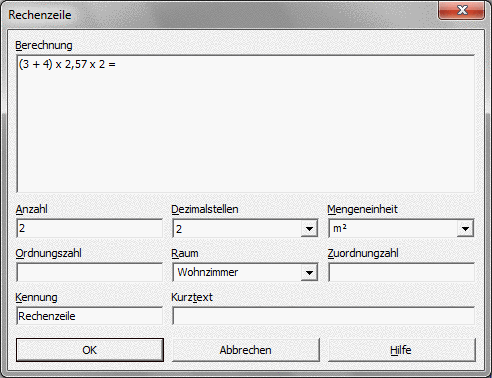The height and width of the screenshot is (378, 492).
Task: Click the Abbrechen button
Action: (246, 350)
